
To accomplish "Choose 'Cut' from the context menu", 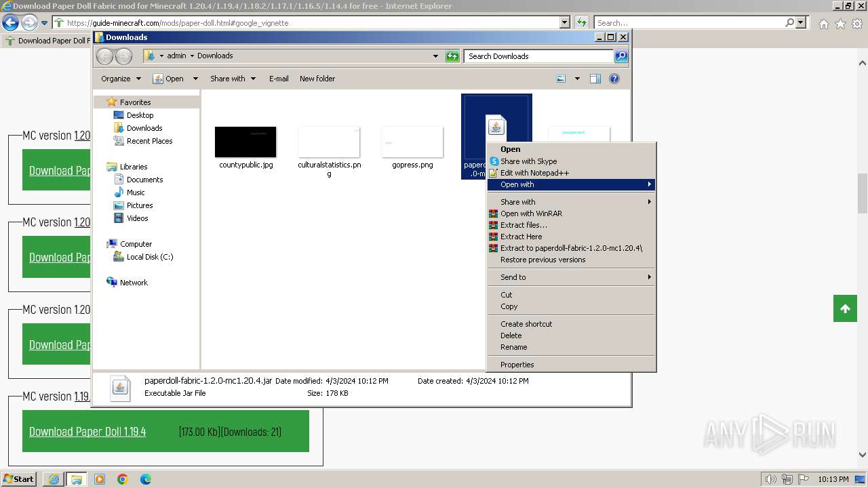I will point(571,295).
